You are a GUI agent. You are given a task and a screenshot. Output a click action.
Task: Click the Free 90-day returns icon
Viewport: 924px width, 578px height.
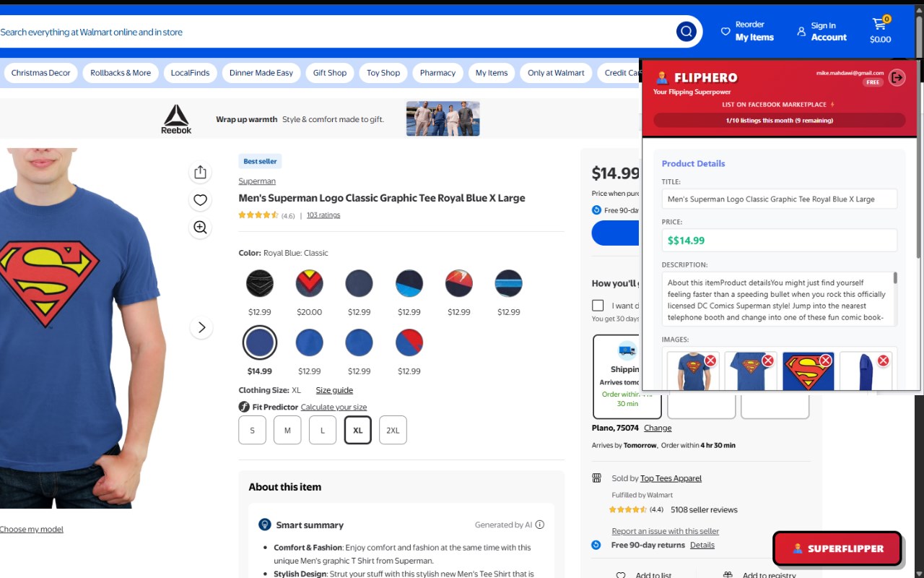(596, 545)
